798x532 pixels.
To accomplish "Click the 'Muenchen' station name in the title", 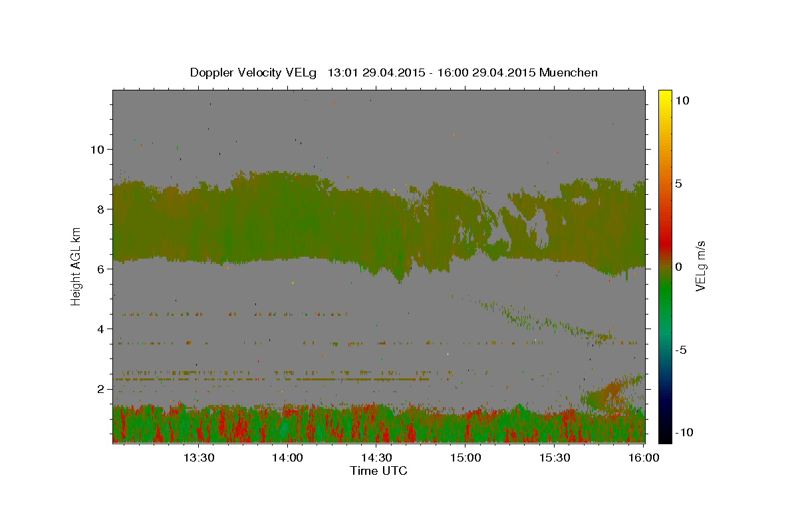I will 569,72.
